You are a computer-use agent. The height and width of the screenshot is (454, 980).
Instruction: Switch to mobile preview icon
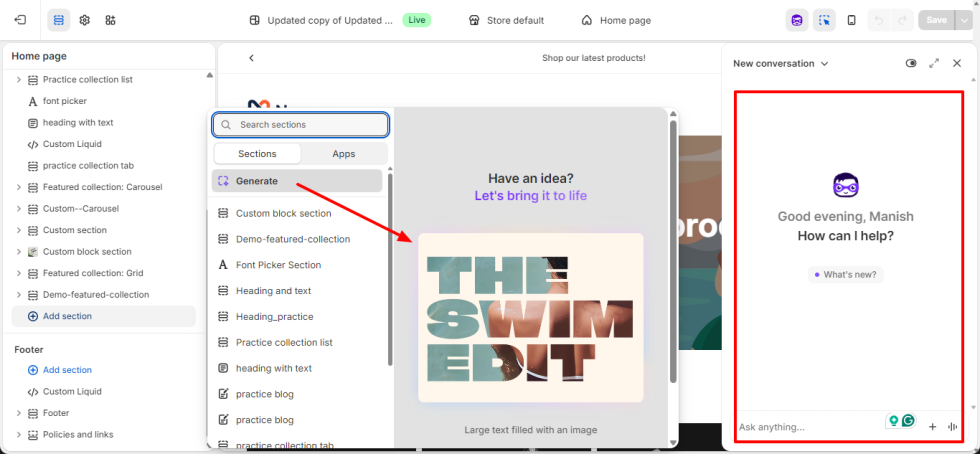coord(851,20)
